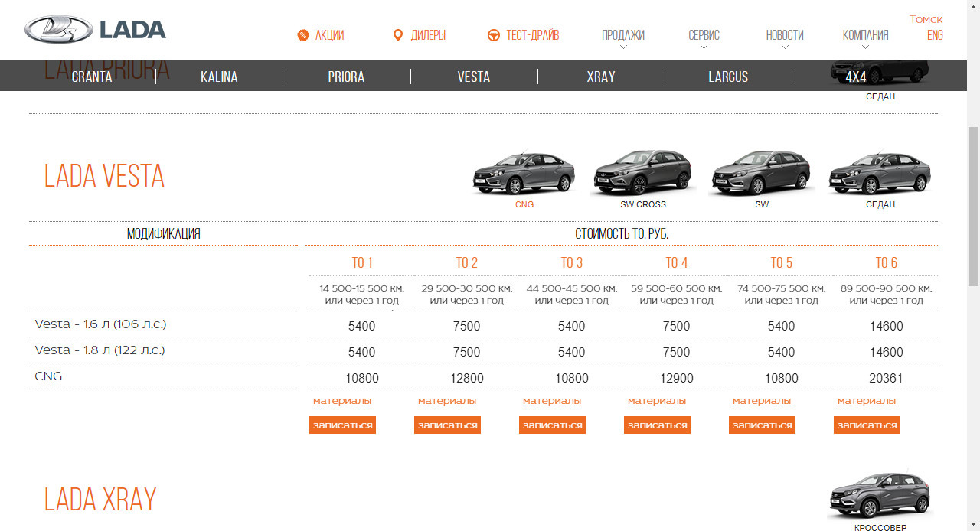Expand the СЕРВИС dropdown menu
This screenshot has width=980, height=531.
(x=704, y=36)
